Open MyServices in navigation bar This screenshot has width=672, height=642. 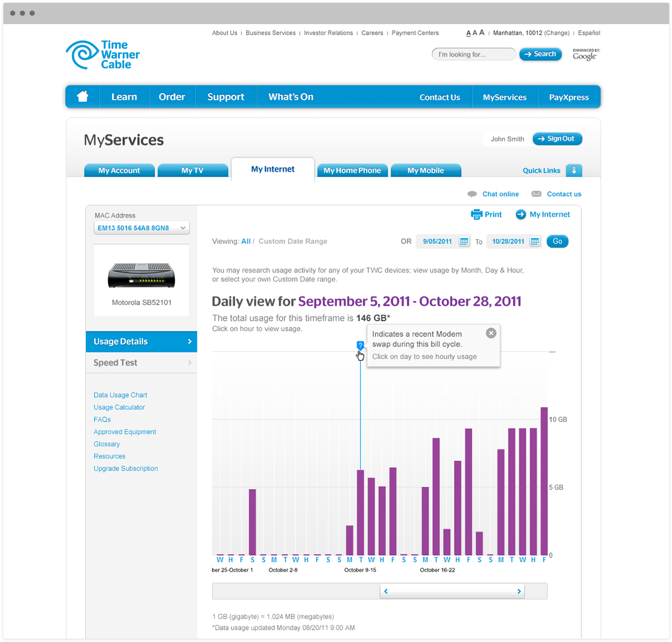pyautogui.click(x=505, y=97)
